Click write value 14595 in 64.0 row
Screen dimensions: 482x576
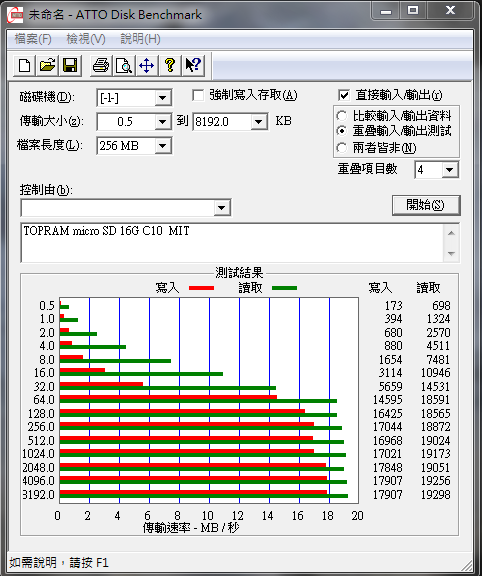click(x=388, y=400)
